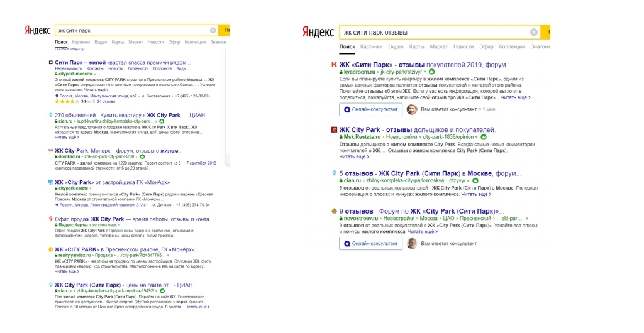Clear the query 'жк сити парк отзывы' with the X icon

(x=533, y=33)
